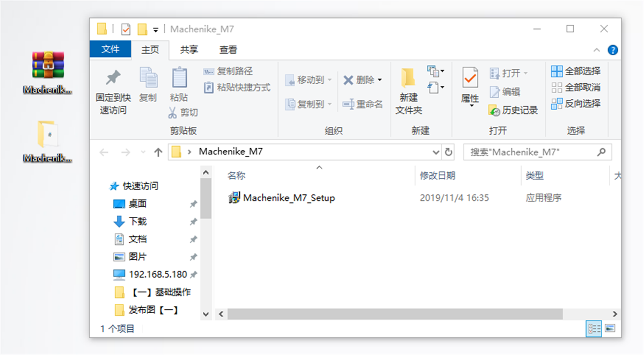Expand the Delete (删除) options arrow
644x355 pixels.
pyautogui.click(x=380, y=80)
